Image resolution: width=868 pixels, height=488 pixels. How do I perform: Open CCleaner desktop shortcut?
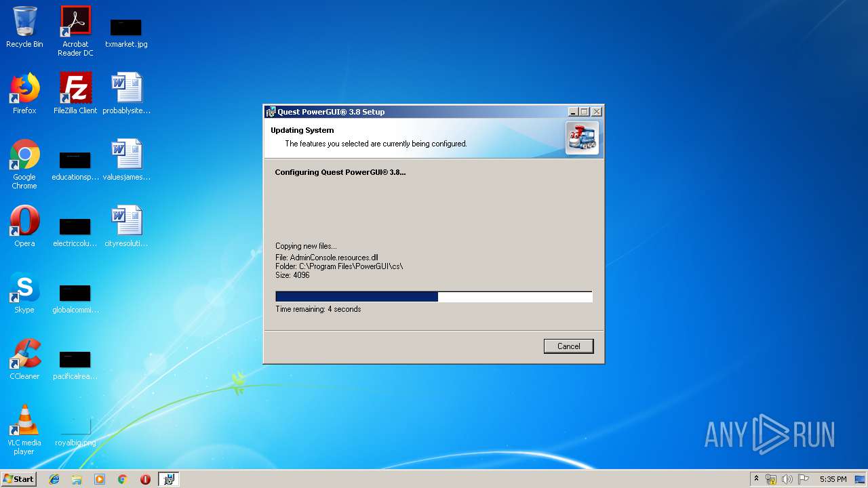point(24,359)
